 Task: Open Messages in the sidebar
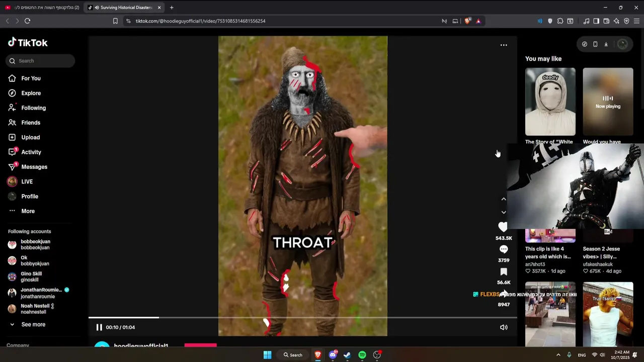[x=34, y=167]
